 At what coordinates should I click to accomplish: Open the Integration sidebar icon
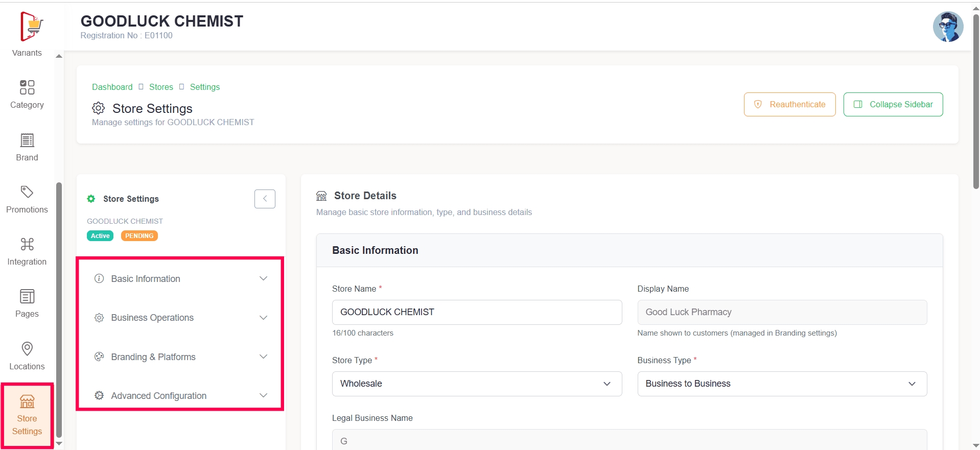pos(27,245)
